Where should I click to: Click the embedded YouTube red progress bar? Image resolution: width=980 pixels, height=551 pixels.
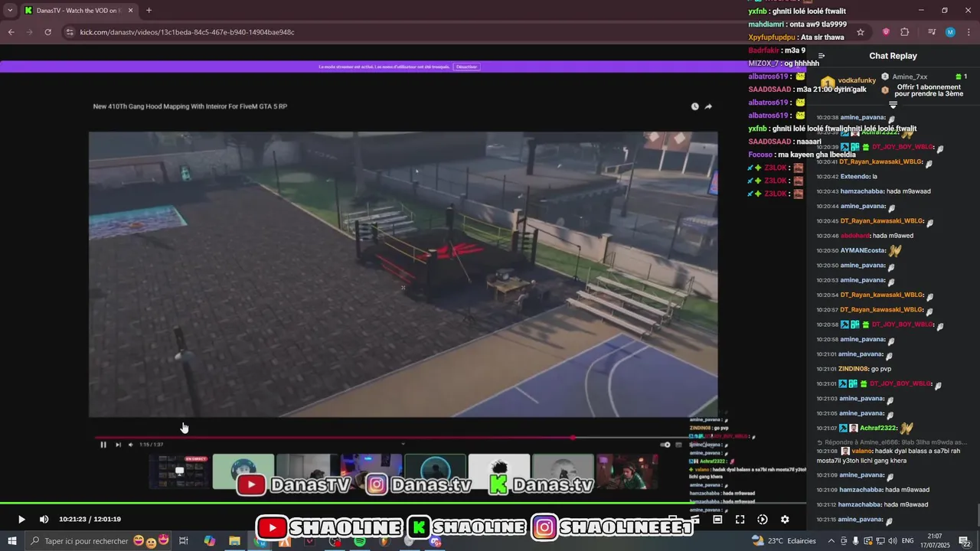click(x=334, y=438)
